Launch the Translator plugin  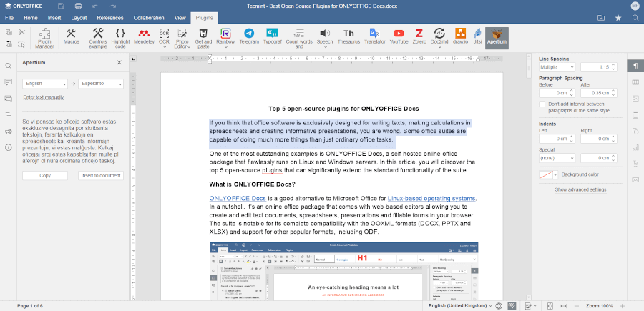click(x=374, y=36)
